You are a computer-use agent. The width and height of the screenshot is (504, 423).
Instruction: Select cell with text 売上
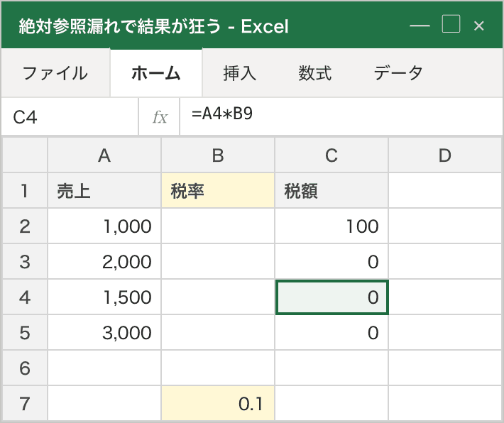pyautogui.click(x=104, y=191)
